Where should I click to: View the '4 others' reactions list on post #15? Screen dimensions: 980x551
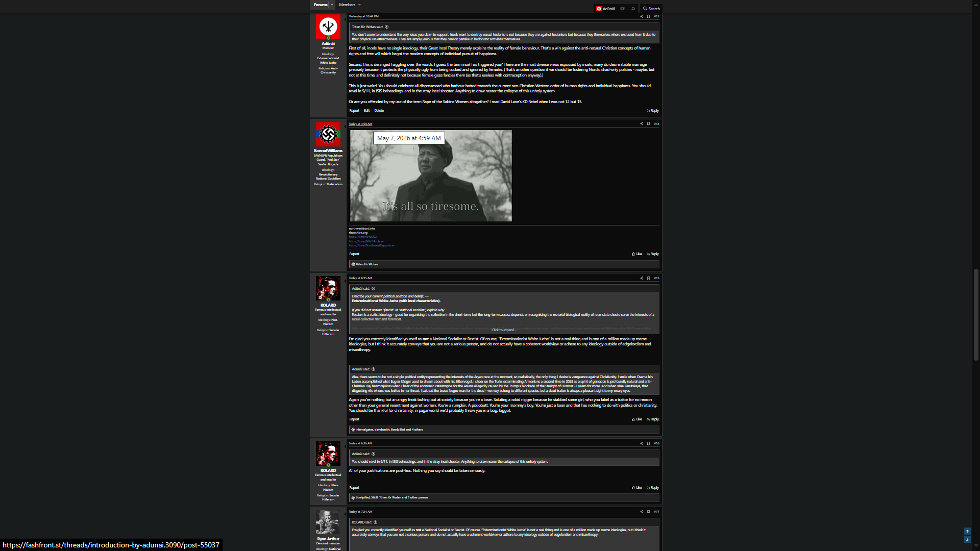417,430
